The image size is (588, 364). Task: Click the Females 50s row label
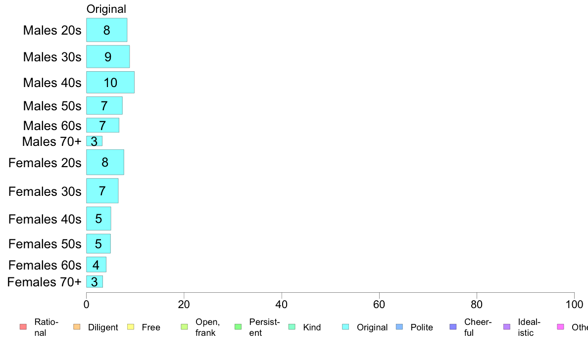pyautogui.click(x=45, y=244)
